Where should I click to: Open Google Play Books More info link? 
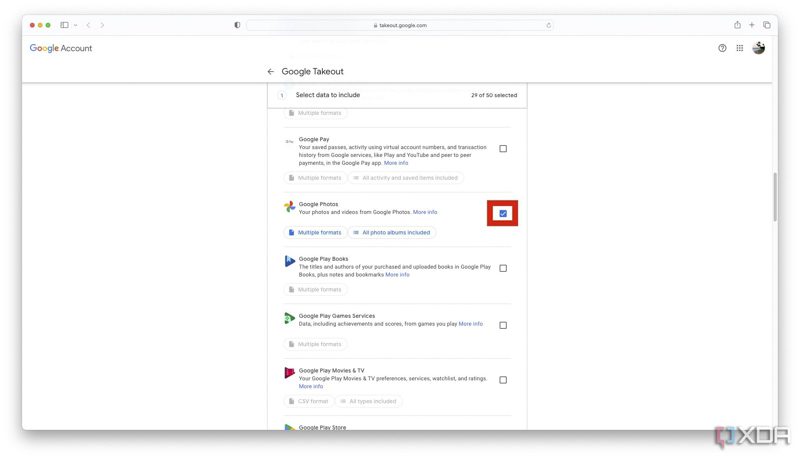(x=397, y=275)
